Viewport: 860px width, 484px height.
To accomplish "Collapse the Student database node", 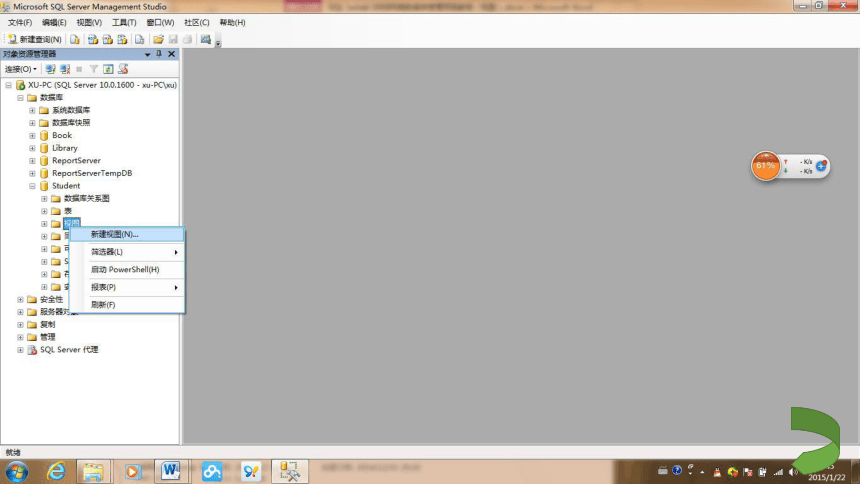I will point(32,186).
